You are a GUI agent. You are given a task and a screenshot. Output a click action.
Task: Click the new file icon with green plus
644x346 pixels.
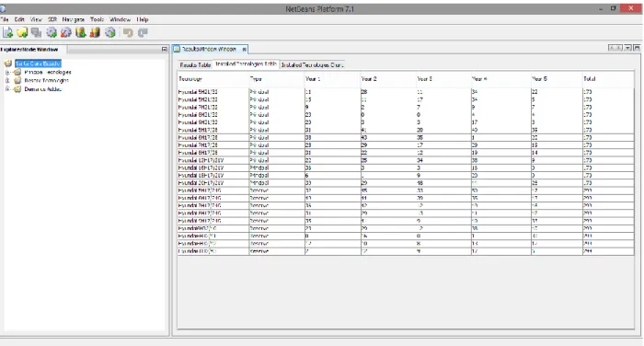point(7,32)
